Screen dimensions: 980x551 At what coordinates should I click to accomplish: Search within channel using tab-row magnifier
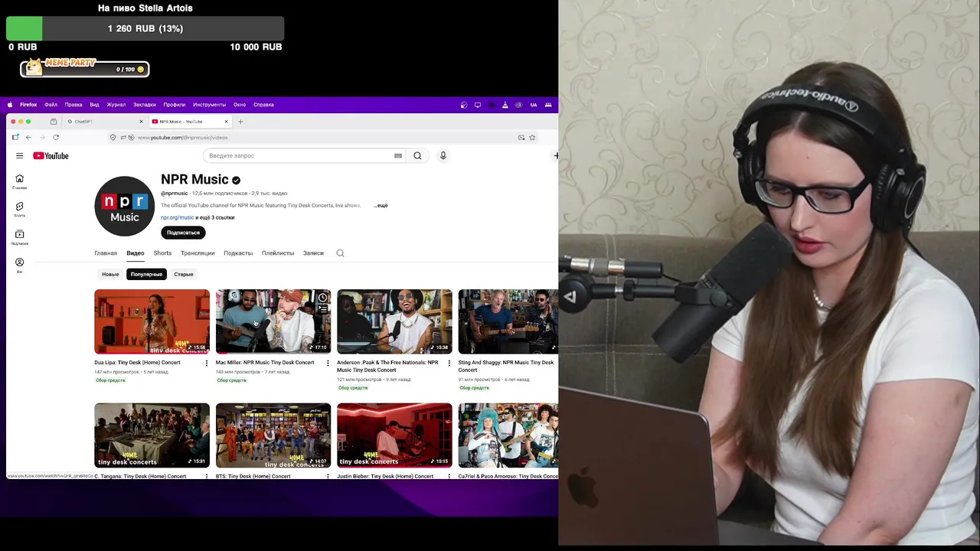click(340, 253)
